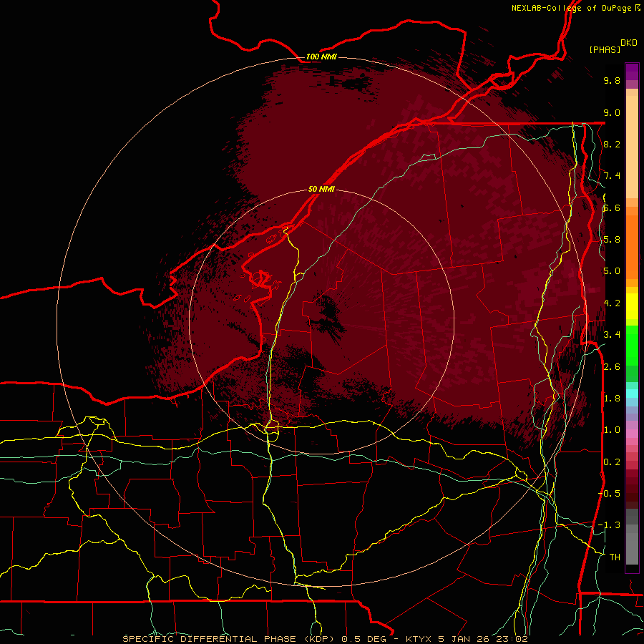The height and width of the screenshot is (644, 644).
Task: Pick the pink color bar segment near 1.0
Action: (632, 434)
